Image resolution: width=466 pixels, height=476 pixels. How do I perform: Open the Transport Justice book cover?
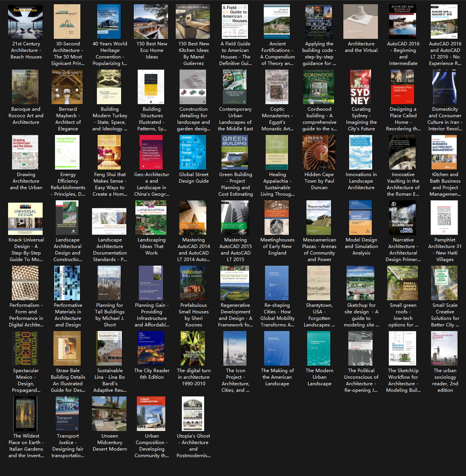click(x=67, y=414)
